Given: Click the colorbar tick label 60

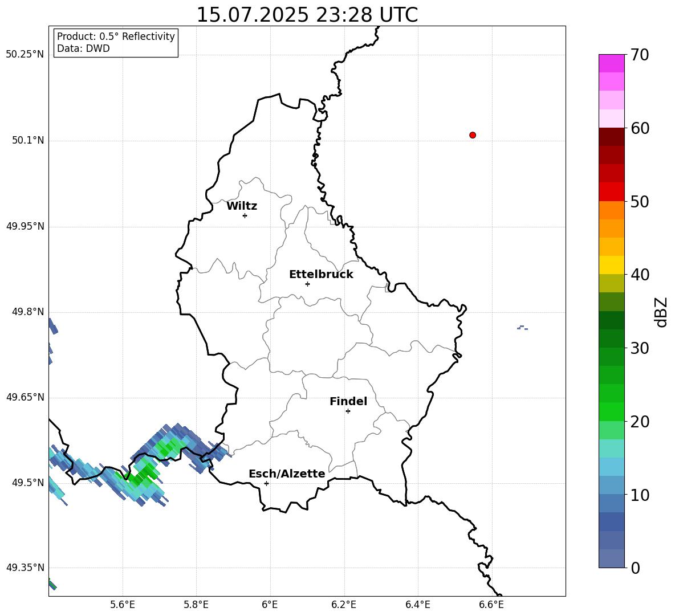Looking at the screenshot, I should pyautogui.click(x=640, y=128).
